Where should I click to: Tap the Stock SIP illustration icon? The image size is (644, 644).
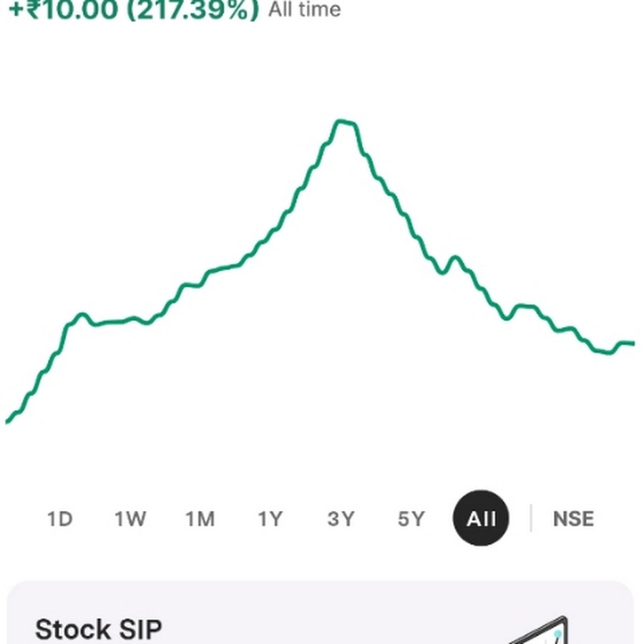(x=538, y=630)
